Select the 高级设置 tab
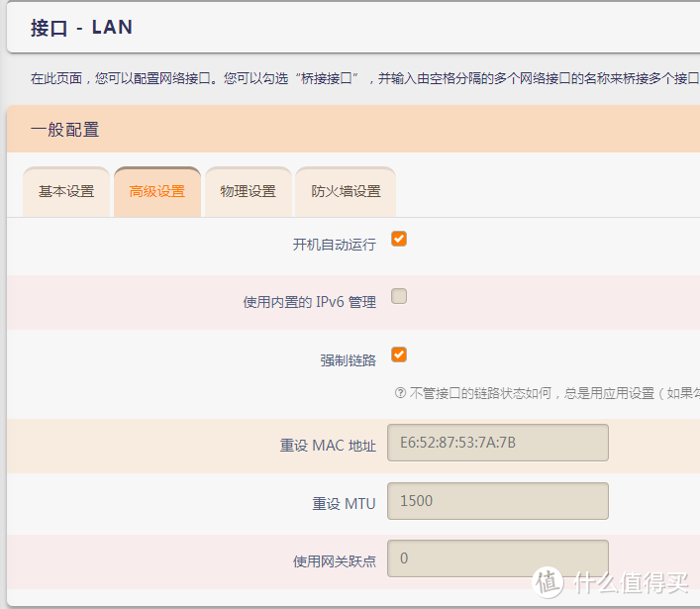700x609 pixels. [x=157, y=192]
